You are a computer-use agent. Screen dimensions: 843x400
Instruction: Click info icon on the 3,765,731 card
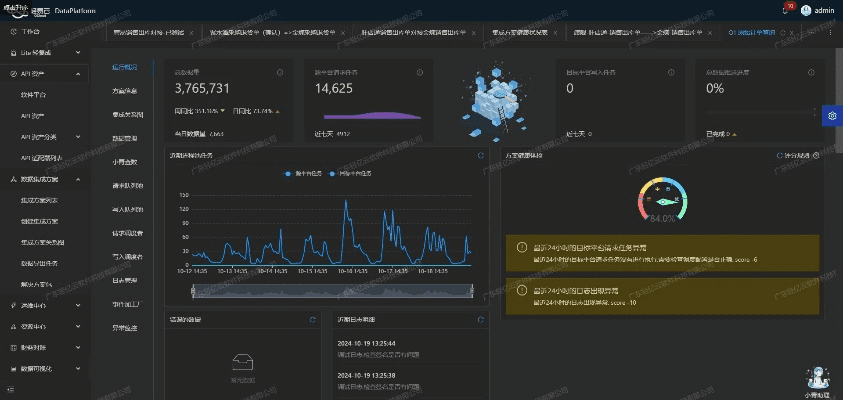tap(282, 72)
